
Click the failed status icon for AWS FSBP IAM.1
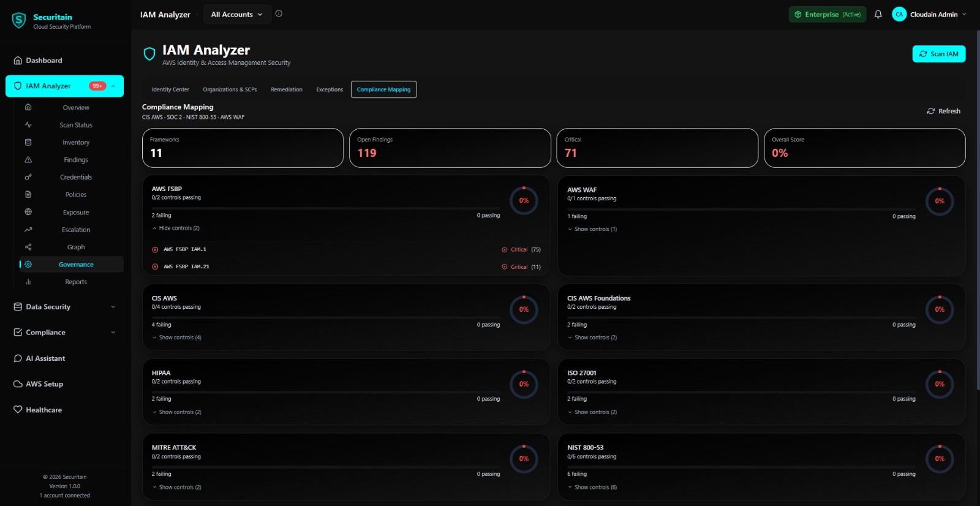coord(155,249)
